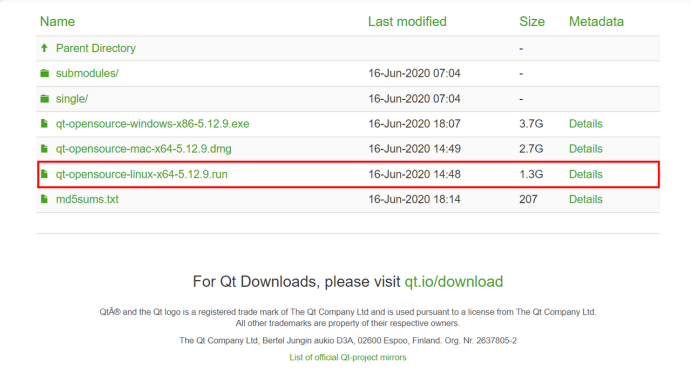Image resolution: width=692 pixels, height=374 pixels.
Task: Click the 207 size value
Action: (x=528, y=199)
